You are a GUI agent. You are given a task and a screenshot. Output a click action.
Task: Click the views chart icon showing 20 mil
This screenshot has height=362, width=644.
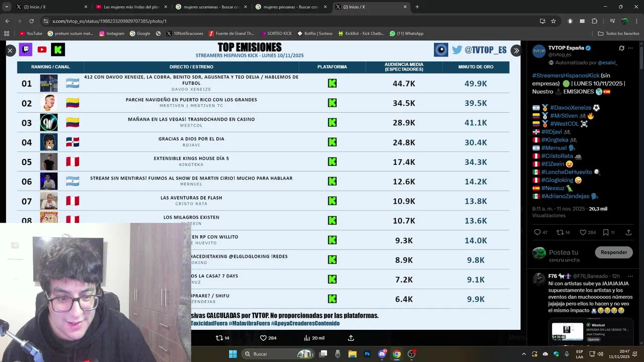(x=307, y=338)
